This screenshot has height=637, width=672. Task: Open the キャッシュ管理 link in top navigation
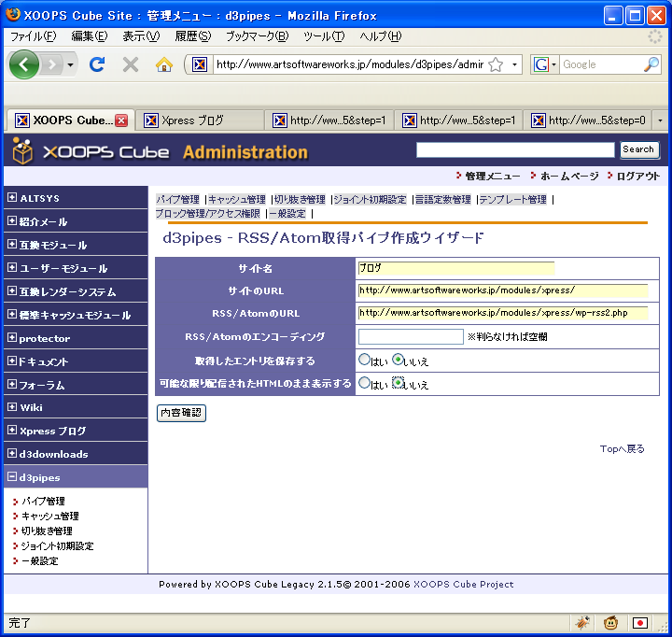[x=237, y=199]
